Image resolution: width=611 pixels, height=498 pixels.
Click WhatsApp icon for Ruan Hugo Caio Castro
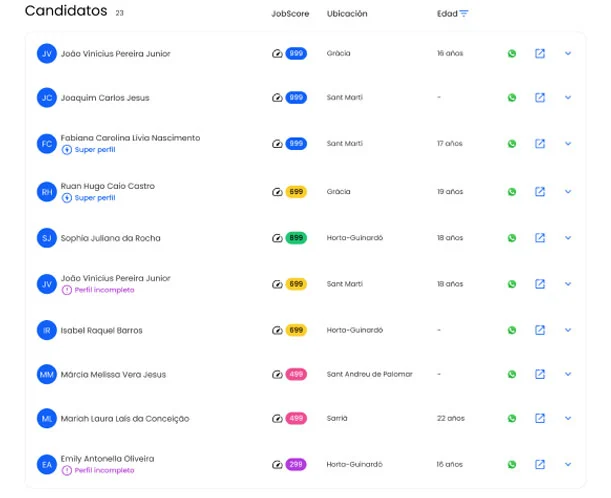(512, 192)
